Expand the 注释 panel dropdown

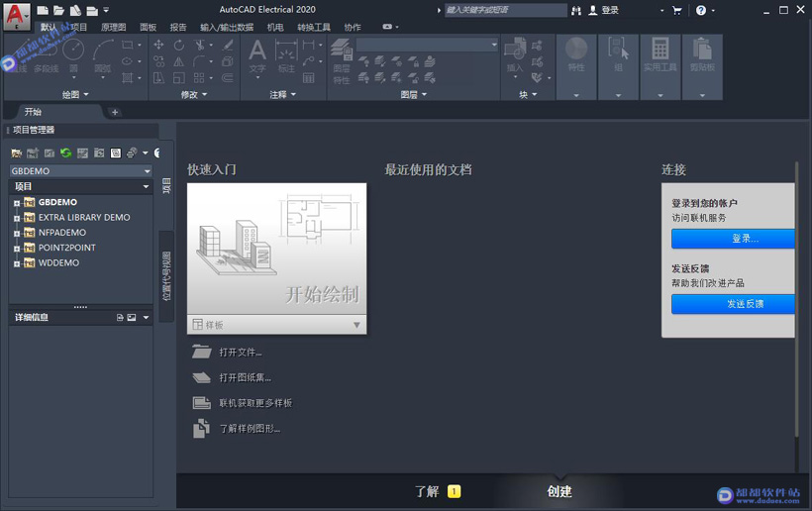tap(283, 94)
